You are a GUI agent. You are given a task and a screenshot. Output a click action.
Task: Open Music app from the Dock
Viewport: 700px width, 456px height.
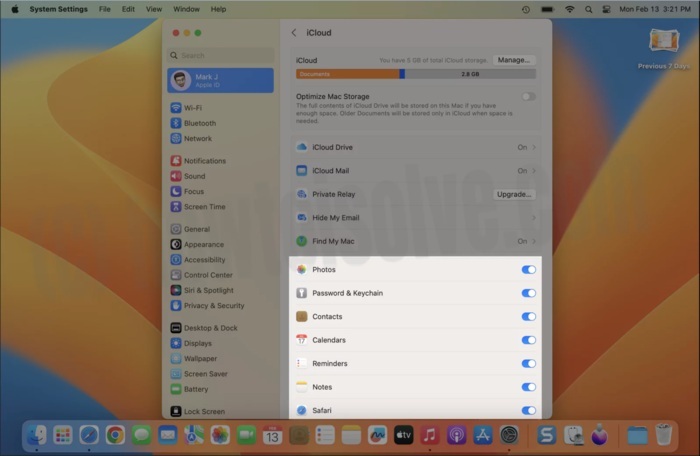pyautogui.click(x=430, y=435)
